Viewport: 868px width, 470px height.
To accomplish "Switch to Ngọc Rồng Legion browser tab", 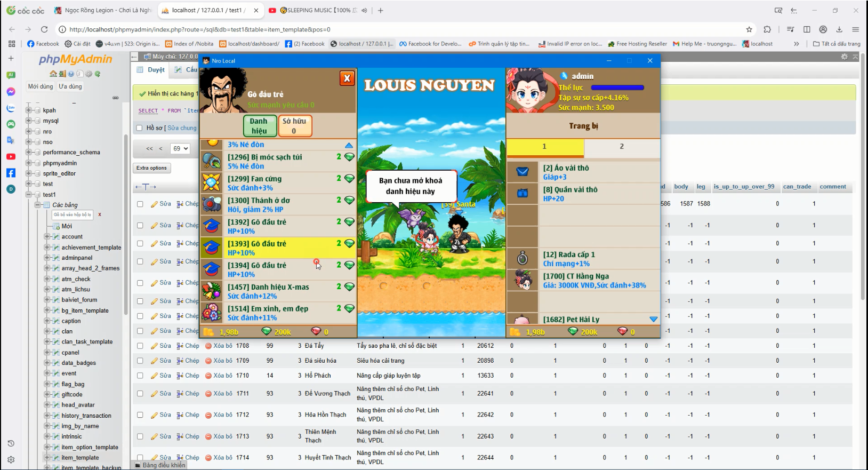I will [x=104, y=10].
